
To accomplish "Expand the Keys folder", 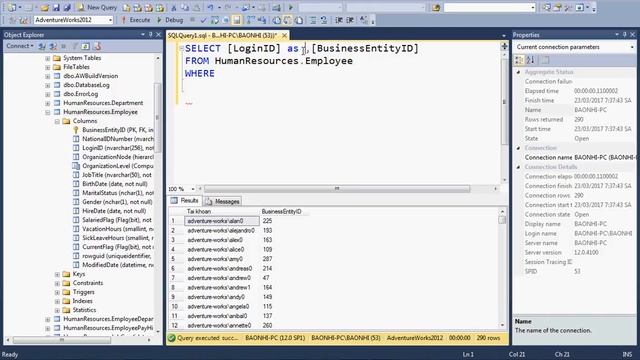I will 57,274.
